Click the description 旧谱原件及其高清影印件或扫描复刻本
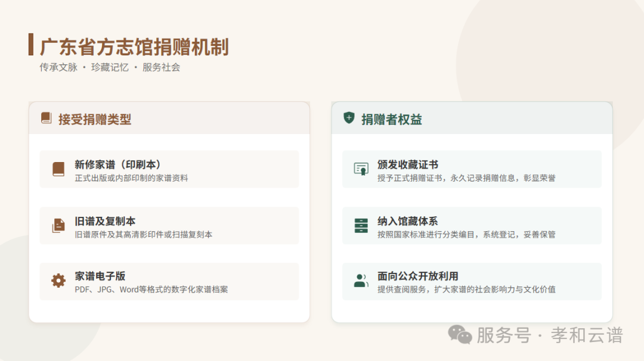Image resolution: width=644 pixels, height=361 pixels. pos(143,235)
